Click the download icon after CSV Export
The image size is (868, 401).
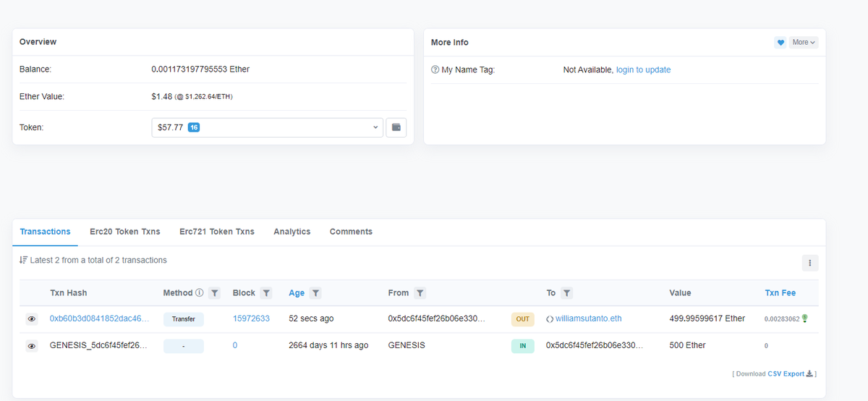click(x=809, y=373)
